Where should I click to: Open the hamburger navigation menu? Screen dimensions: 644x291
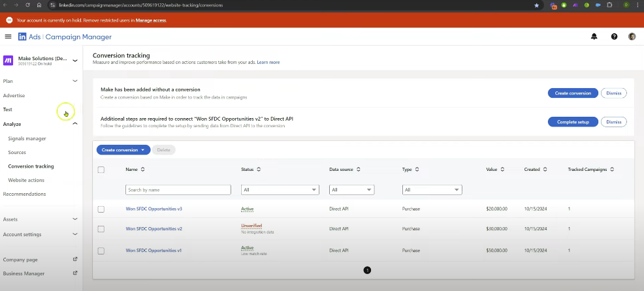coord(8,37)
